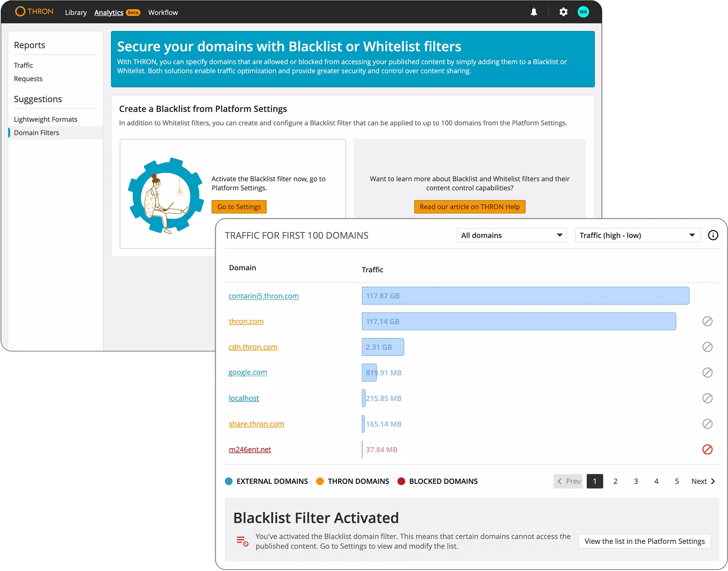Click the 215.85 MB traffic value
728x571 pixels.
[384, 398]
